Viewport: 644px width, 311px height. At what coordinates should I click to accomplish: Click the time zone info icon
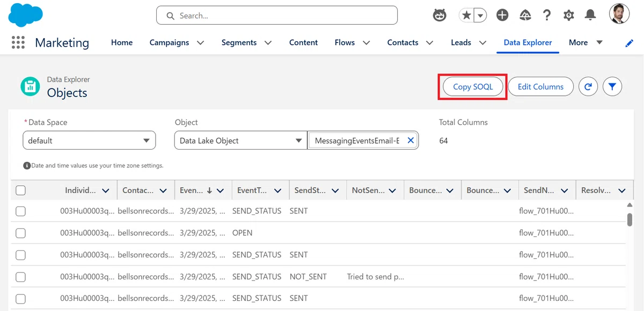pyautogui.click(x=26, y=166)
